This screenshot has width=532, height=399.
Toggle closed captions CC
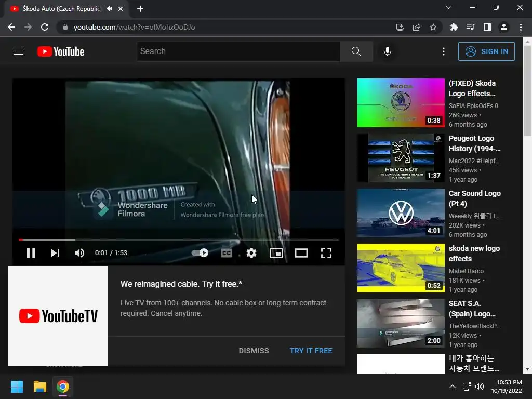pyautogui.click(x=227, y=253)
